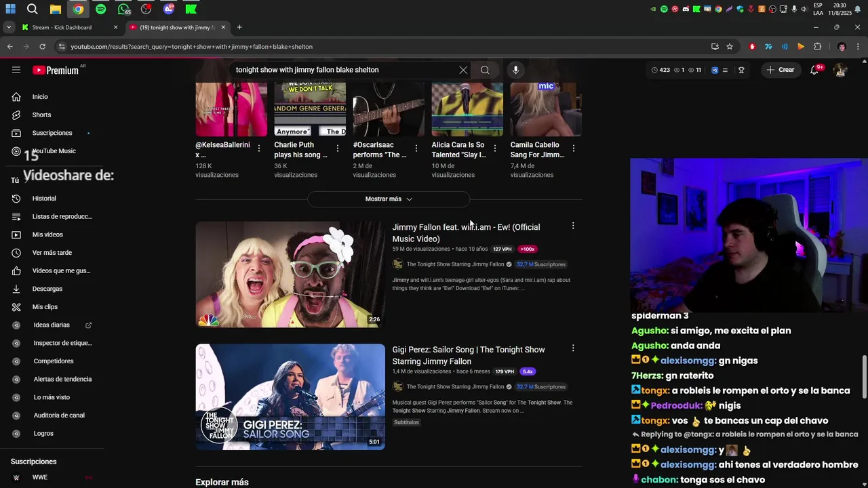Open the red hand ad blocker extension
This screenshot has height=488, width=868.
(752, 47)
